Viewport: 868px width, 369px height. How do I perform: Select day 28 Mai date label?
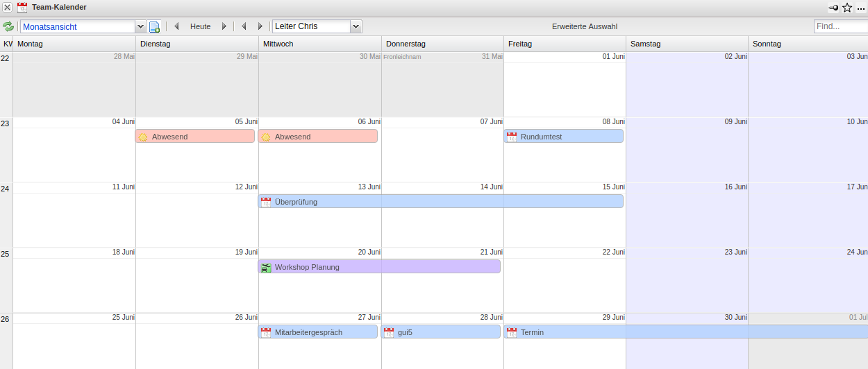pyautogui.click(x=124, y=56)
